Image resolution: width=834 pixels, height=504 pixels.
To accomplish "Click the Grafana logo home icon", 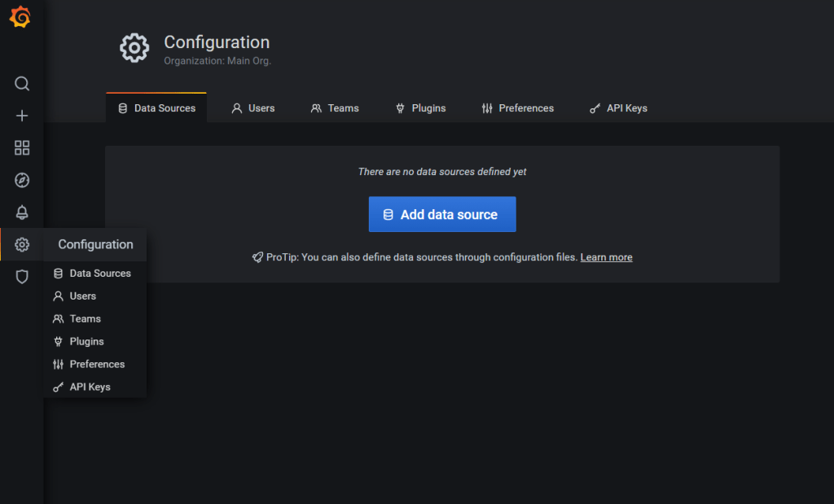I will point(20,18).
